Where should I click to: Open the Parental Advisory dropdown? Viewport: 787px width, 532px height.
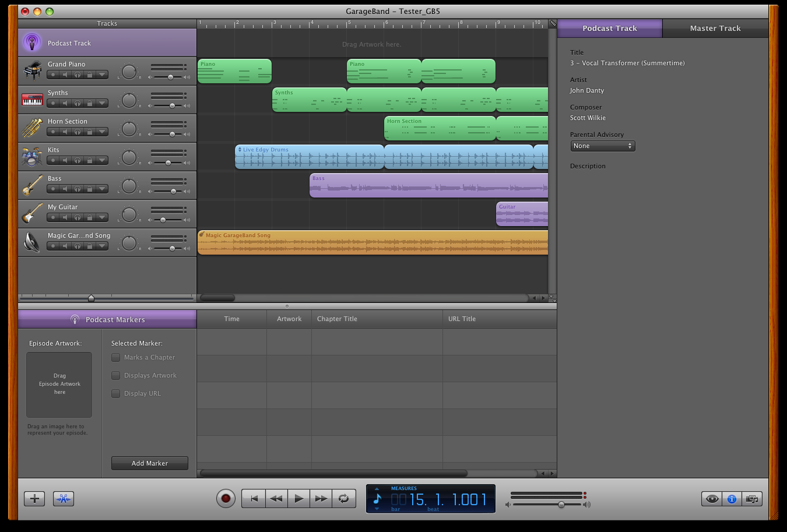602,146
